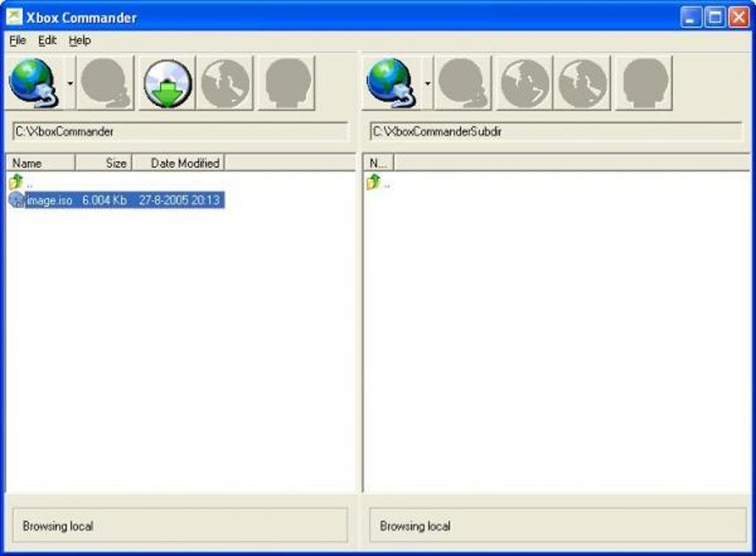Click the C:\XboxCommander path field
This screenshot has width=756, height=556.
[x=180, y=132]
